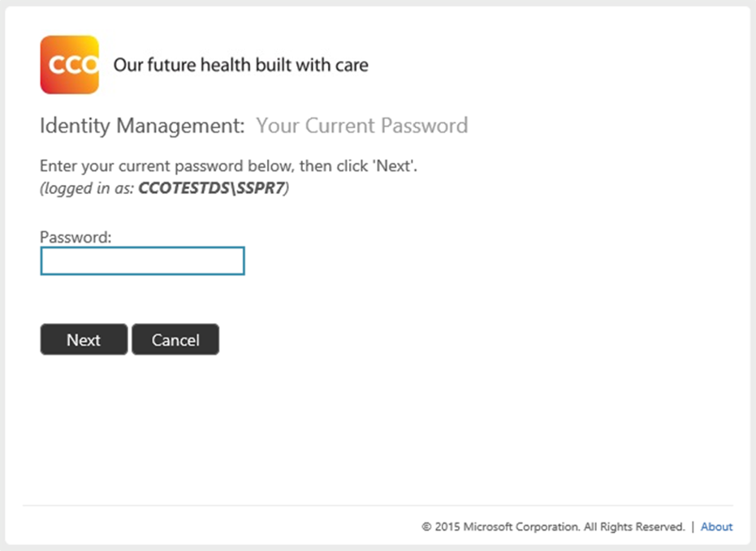Click the 'Our future health built with care' tagline
This screenshot has width=756, height=551.
pyautogui.click(x=240, y=65)
